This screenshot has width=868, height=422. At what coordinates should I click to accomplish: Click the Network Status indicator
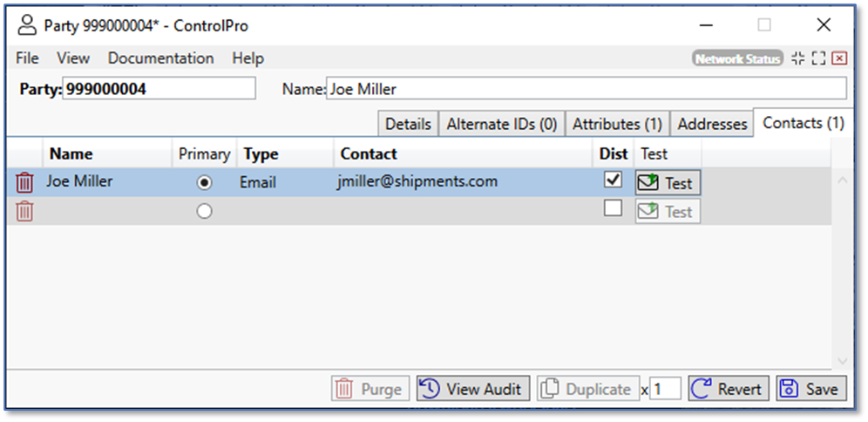737,58
